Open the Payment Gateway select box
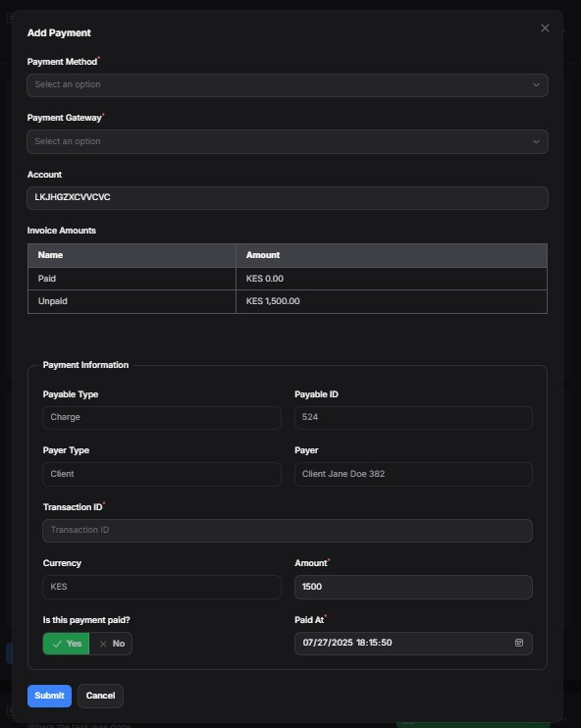The image size is (581, 728). coord(288,141)
